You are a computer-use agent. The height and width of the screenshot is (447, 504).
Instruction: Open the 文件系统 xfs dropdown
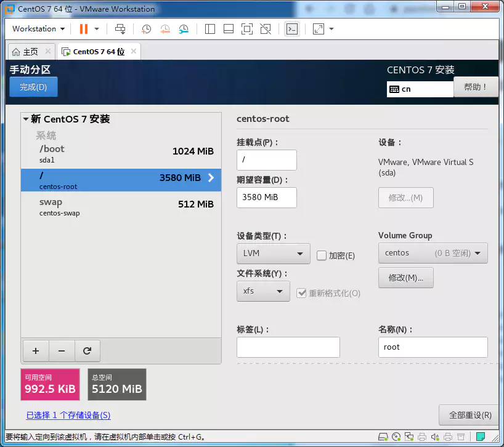[263, 291]
